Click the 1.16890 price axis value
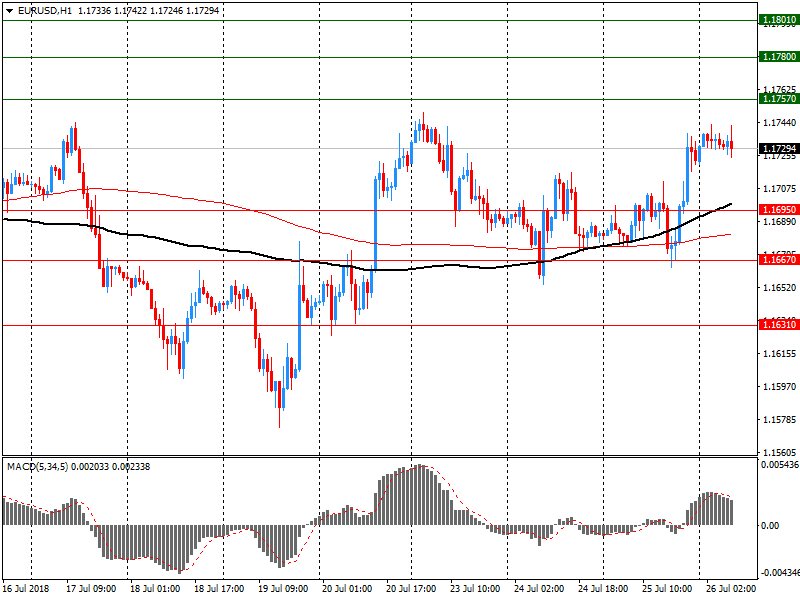This screenshot has height=600, width=800. 779,221
